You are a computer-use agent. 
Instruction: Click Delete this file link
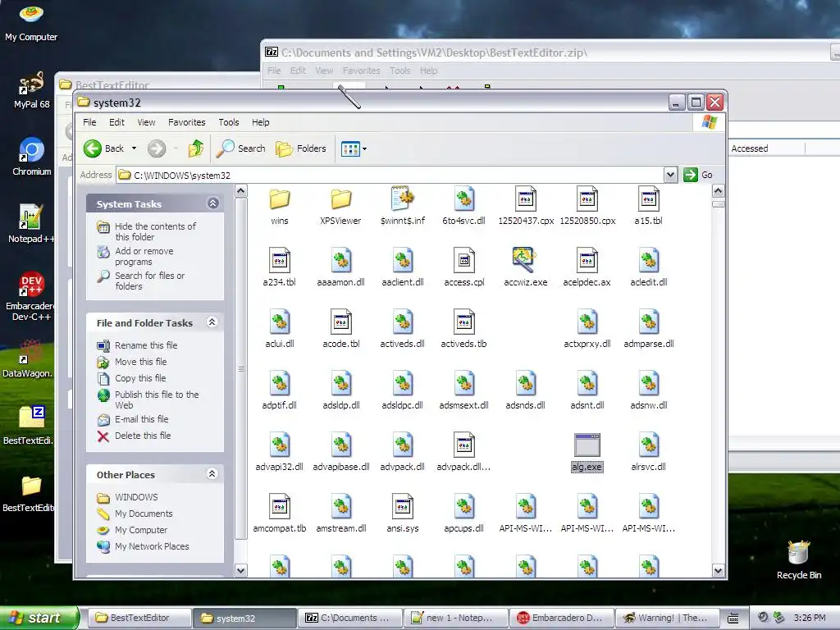(x=143, y=436)
